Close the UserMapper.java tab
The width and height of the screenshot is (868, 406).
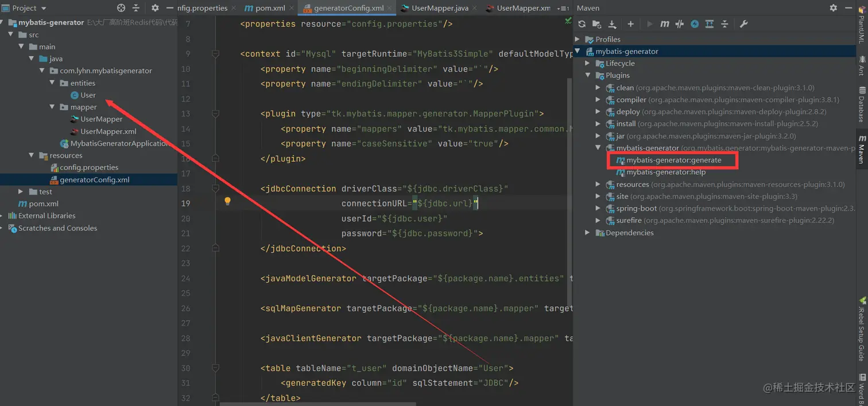[475, 9]
